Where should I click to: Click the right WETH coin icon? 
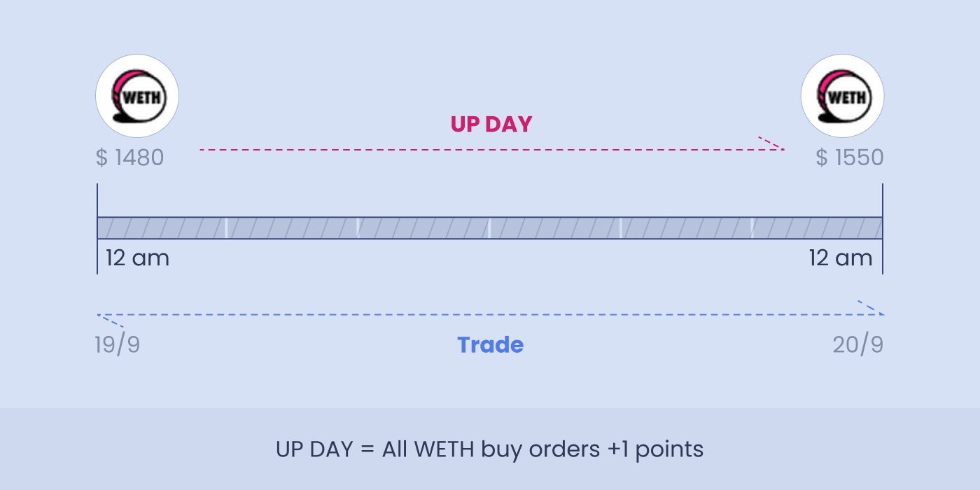pos(843,95)
